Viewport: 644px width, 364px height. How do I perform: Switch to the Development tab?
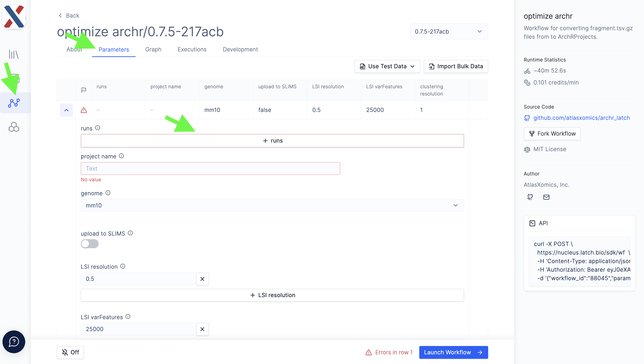coord(240,49)
